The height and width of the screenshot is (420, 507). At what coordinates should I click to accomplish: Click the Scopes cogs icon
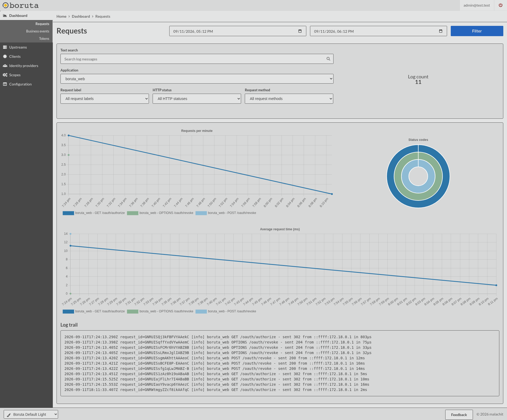click(x=5, y=75)
